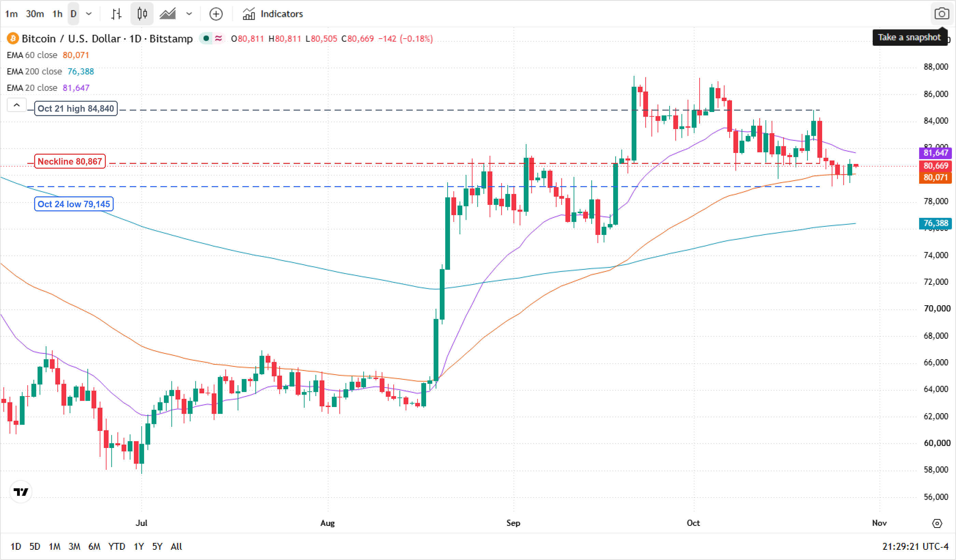Open the chart style dropdown arrow
956x560 pixels.
point(189,14)
